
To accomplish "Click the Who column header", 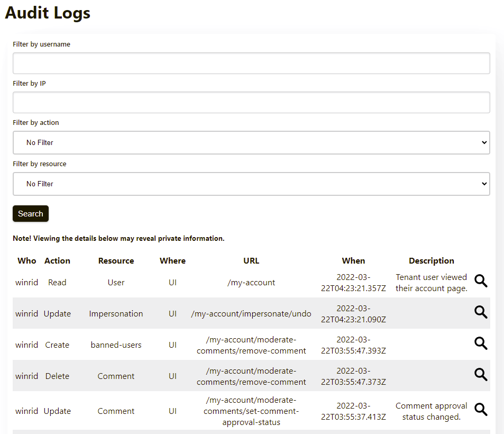I will click(x=27, y=261).
